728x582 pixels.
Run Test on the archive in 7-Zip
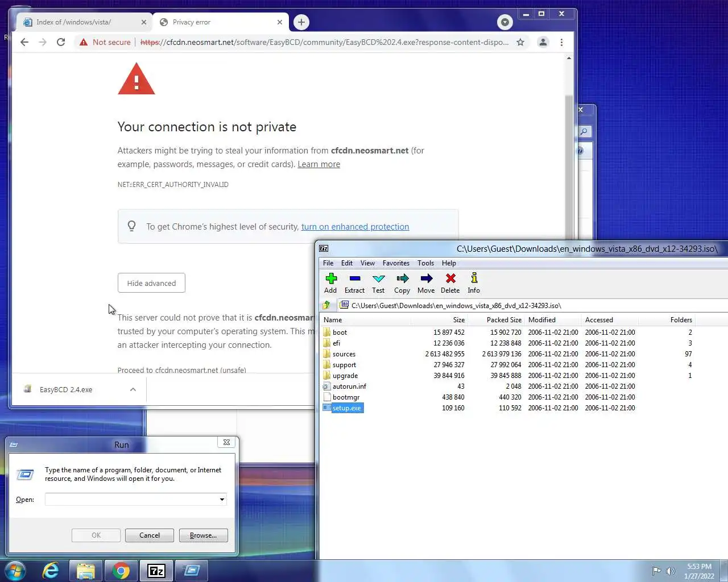pyautogui.click(x=378, y=282)
